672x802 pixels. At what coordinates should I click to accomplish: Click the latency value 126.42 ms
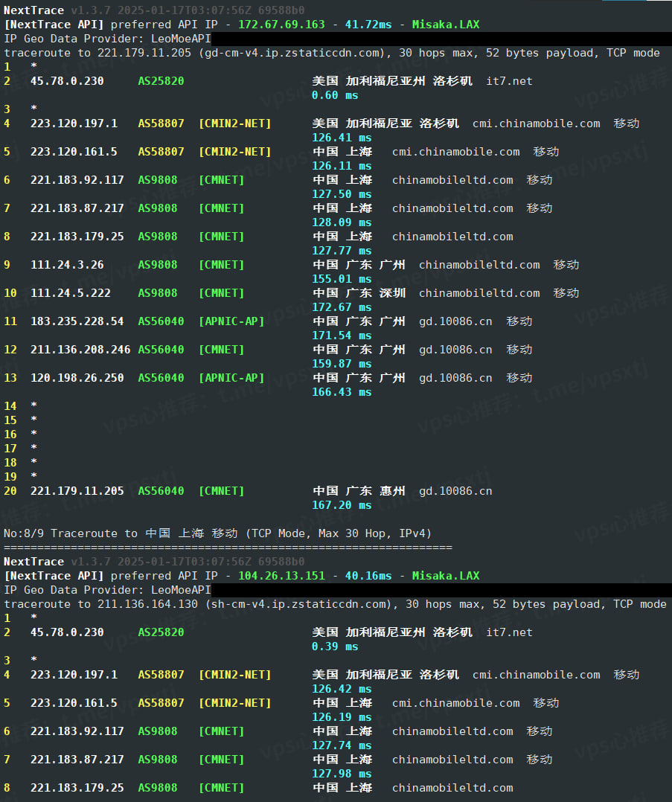[x=342, y=689]
